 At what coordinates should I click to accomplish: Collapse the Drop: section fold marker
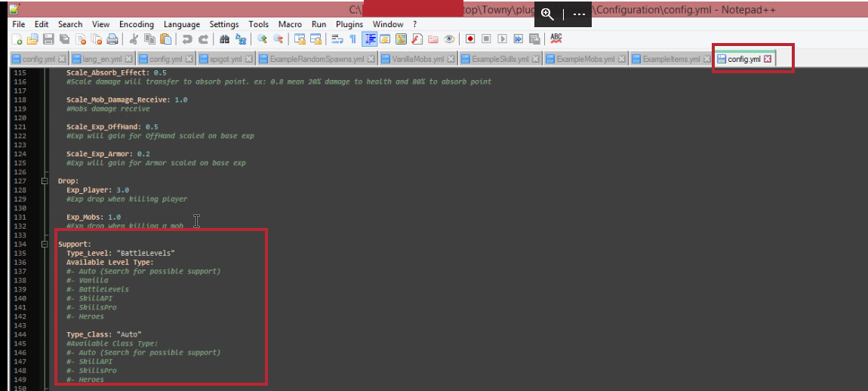(45, 181)
